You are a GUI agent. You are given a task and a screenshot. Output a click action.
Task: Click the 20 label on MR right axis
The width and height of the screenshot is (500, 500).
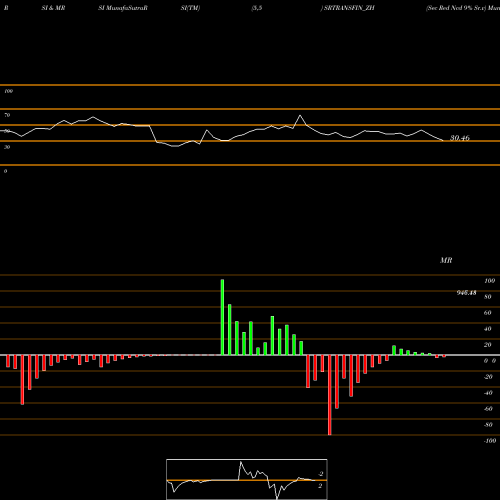[488, 345]
